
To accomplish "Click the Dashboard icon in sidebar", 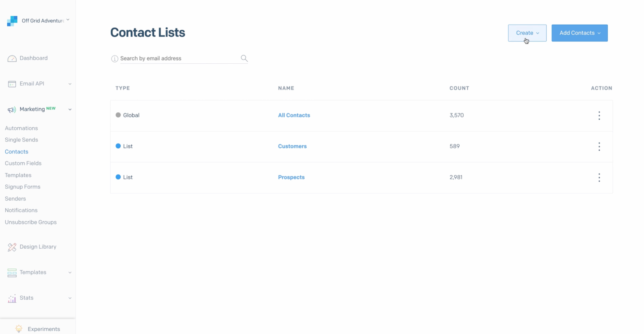I will click(12, 58).
